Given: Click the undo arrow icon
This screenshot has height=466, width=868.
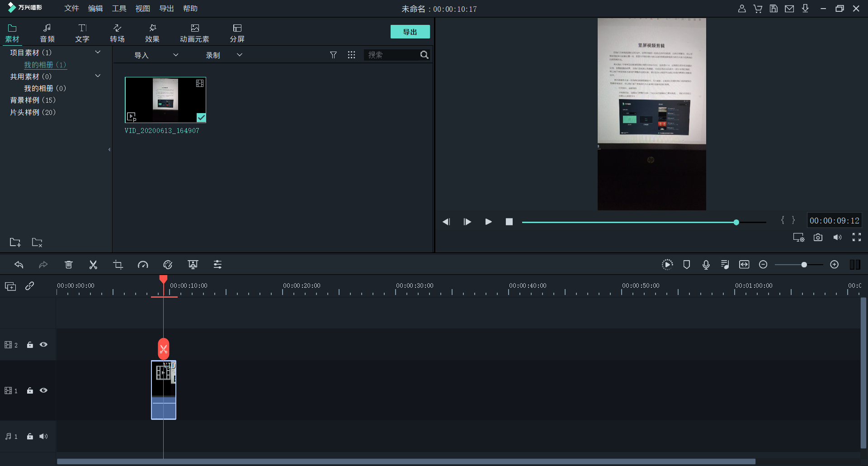Looking at the screenshot, I should (x=19, y=265).
